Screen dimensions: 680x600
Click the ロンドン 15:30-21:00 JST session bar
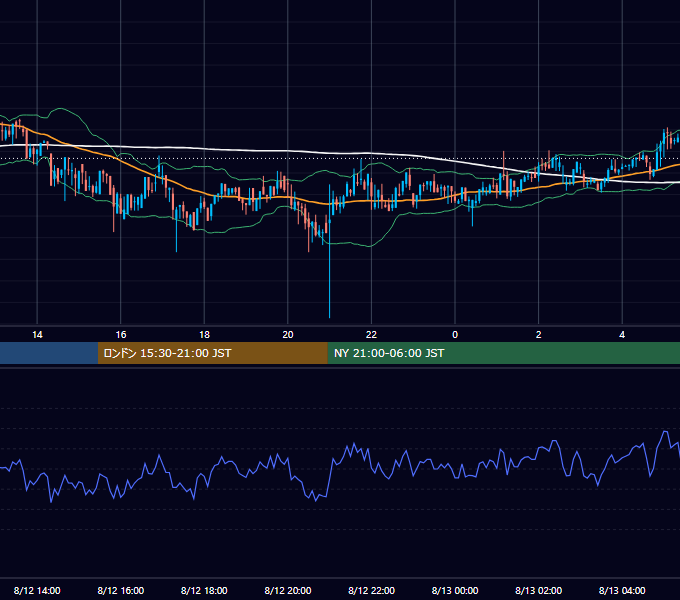(x=212, y=353)
